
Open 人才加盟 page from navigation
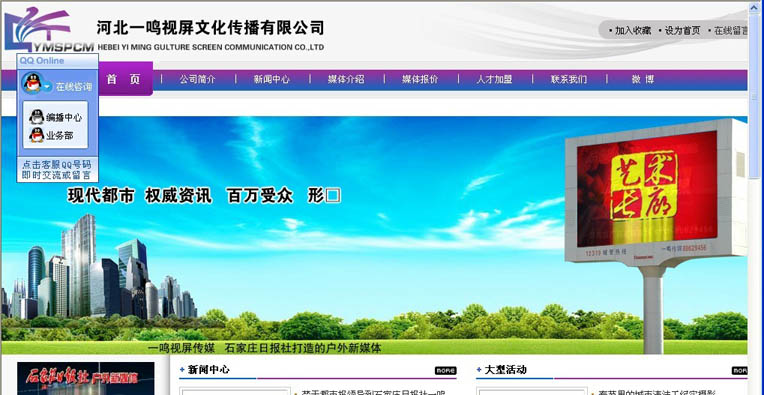click(x=494, y=79)
